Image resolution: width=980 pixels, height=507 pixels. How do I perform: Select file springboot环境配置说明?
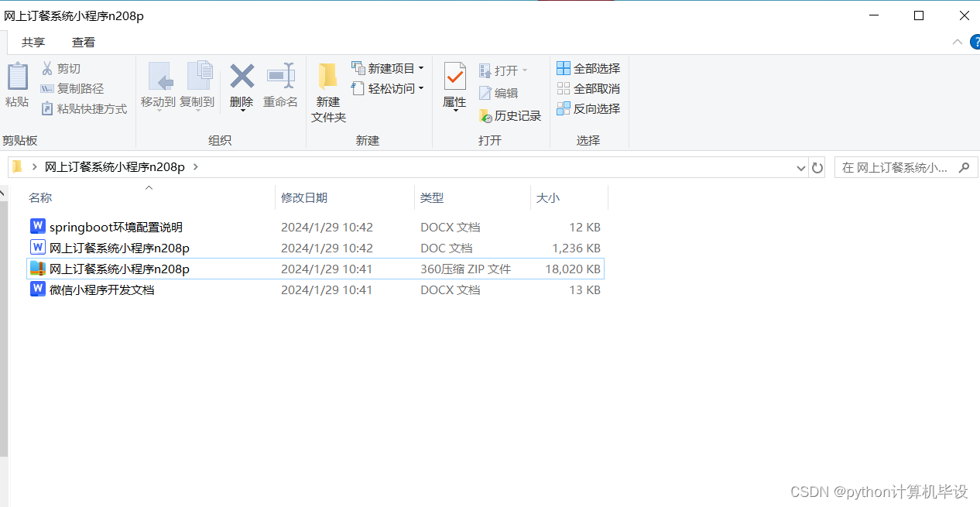tap(116, 227)
